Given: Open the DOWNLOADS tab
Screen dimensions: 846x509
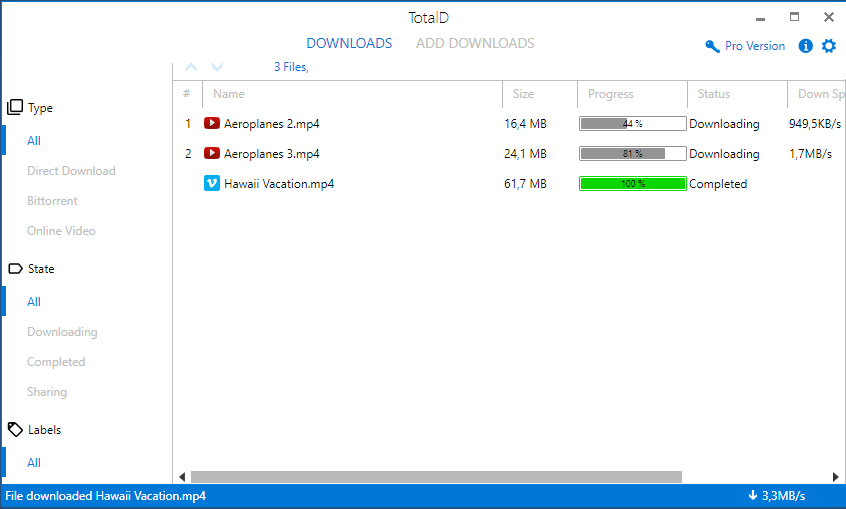Looking at the screenshot, I should tap(349, 43).
